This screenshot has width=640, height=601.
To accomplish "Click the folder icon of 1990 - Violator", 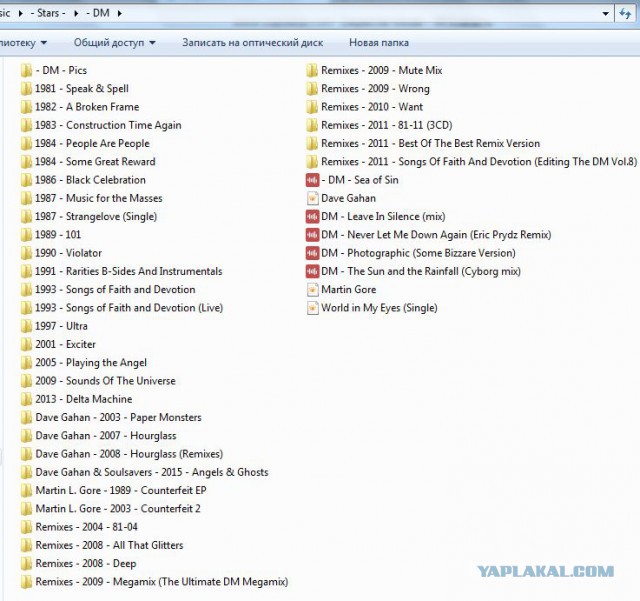I will click(26, 253).
